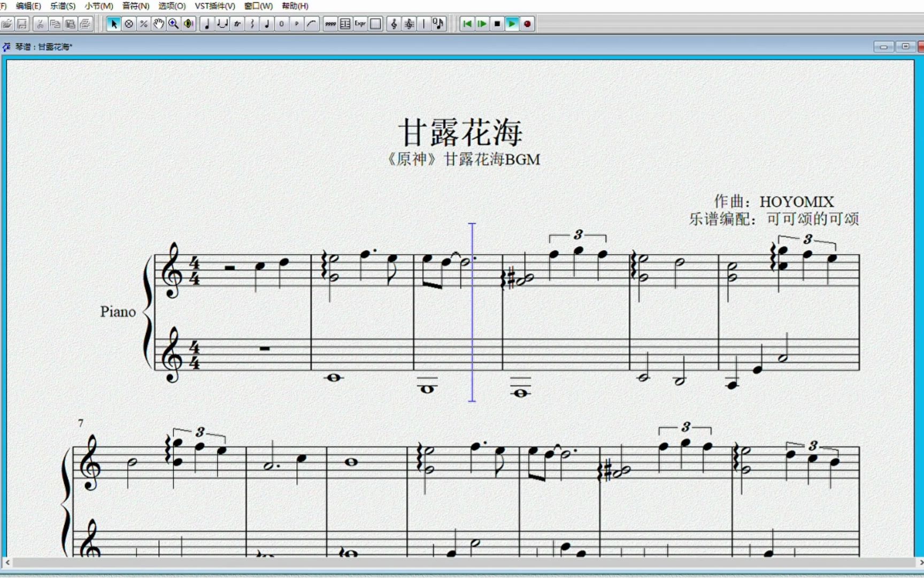Click the scrollbar left arrow
The width and height of the screenshot is (924, 578).
7,563
